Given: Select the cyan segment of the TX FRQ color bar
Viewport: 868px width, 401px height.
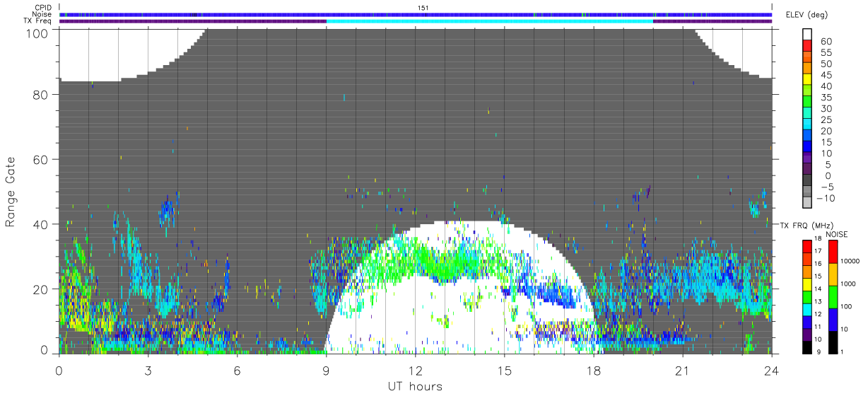Looking at the screenshot, I should click(x=807, y=308).
